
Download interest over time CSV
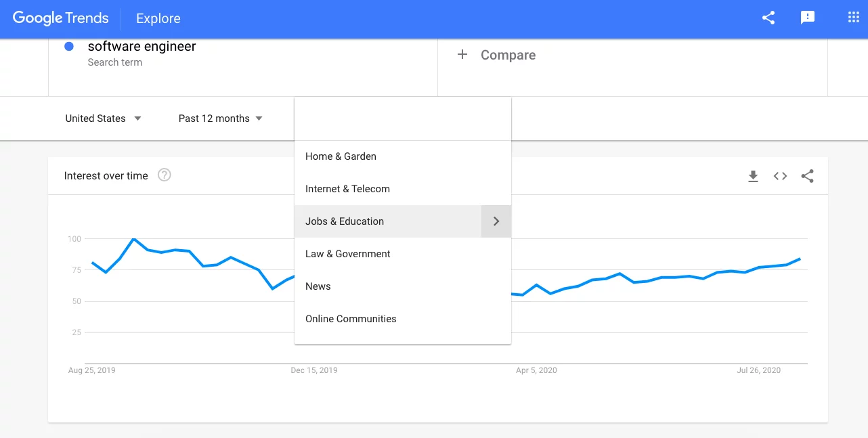coord(753,176)
